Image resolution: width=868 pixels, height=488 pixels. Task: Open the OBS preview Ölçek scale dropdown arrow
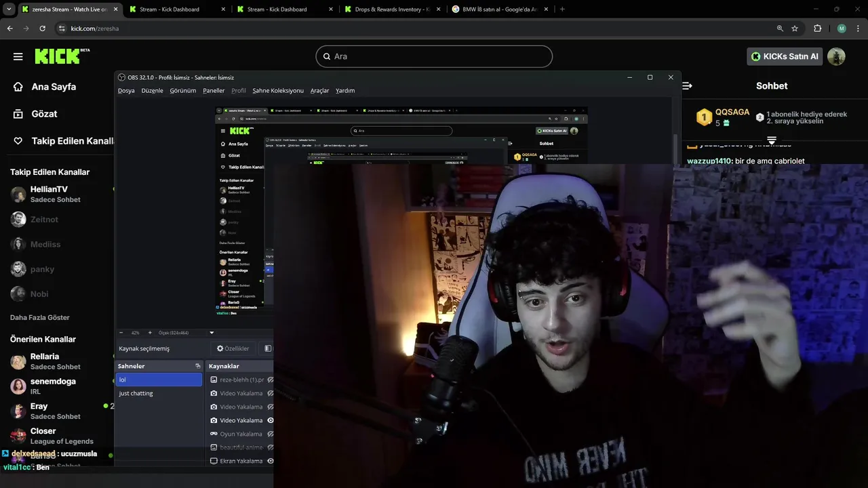[x=212, y=333]
